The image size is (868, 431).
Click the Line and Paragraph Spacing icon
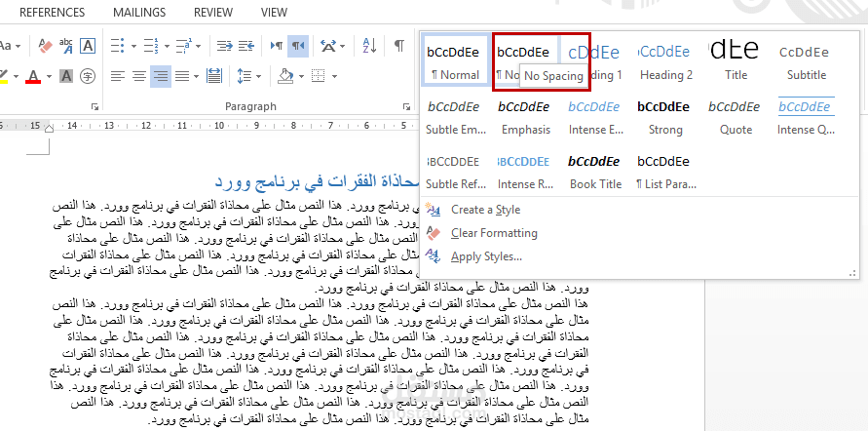coord(244,76)
